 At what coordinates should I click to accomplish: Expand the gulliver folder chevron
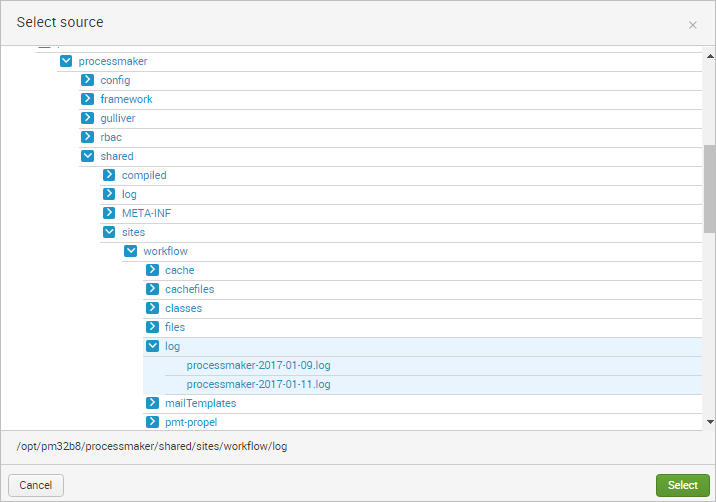point(88,118)
